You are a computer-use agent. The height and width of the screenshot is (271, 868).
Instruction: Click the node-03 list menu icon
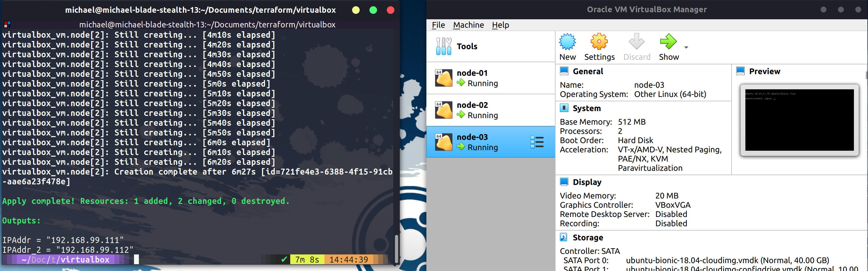(x=537, y=142)
